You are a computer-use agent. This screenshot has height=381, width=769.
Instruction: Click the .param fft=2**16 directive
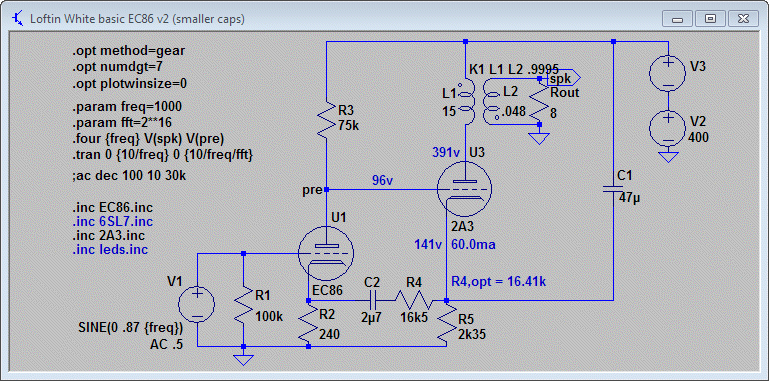[x=122, y=122]
